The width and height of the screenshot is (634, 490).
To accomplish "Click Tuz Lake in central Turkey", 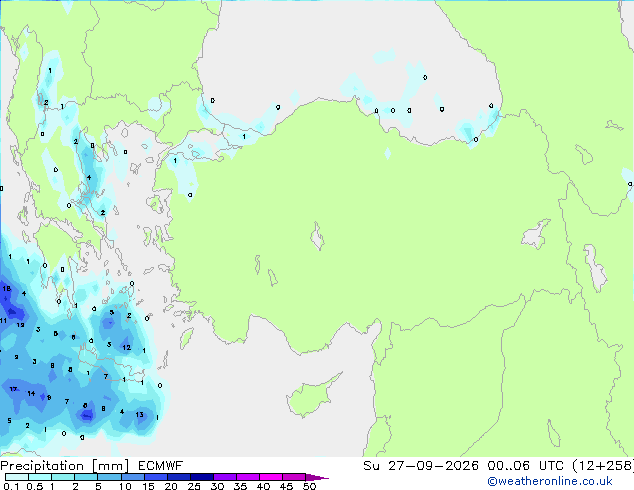I will 317,236.
